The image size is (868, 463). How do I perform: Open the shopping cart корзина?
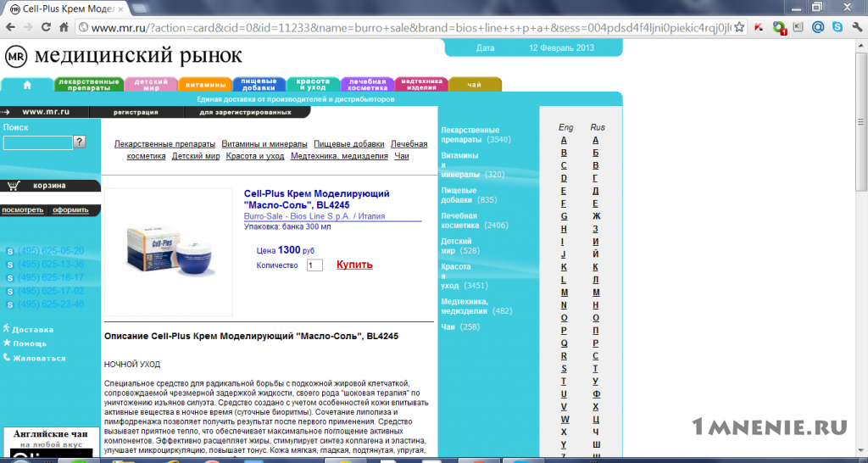point(50,186)
